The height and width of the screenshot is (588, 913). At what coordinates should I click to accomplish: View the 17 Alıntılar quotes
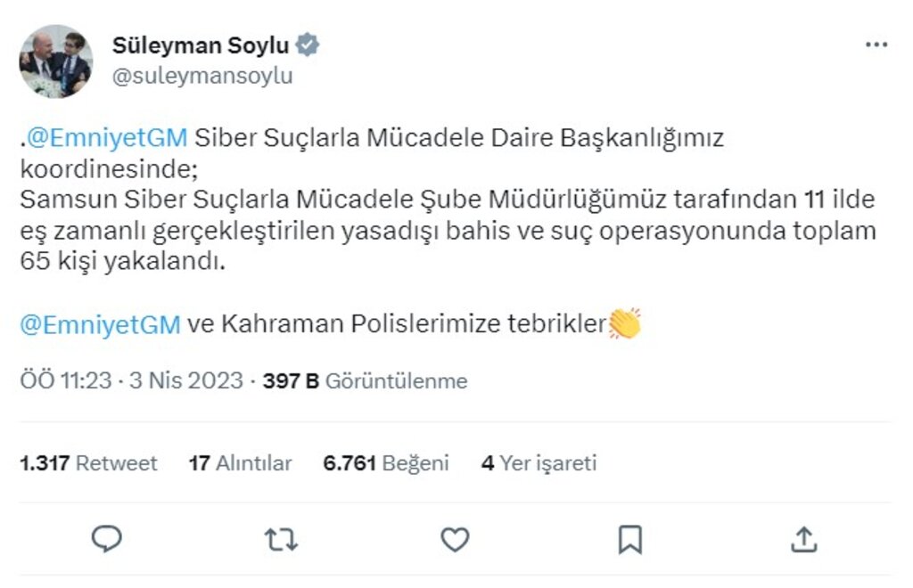(240, 463)
